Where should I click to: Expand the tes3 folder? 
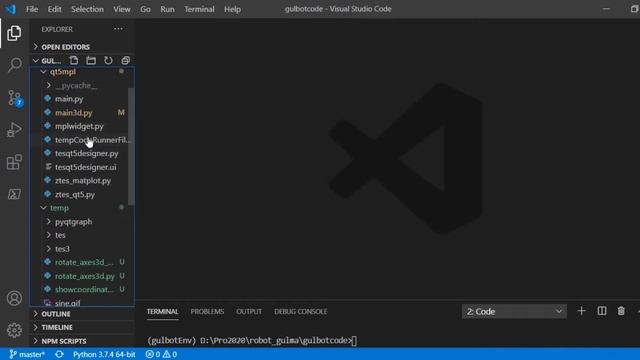pos(82,249)
